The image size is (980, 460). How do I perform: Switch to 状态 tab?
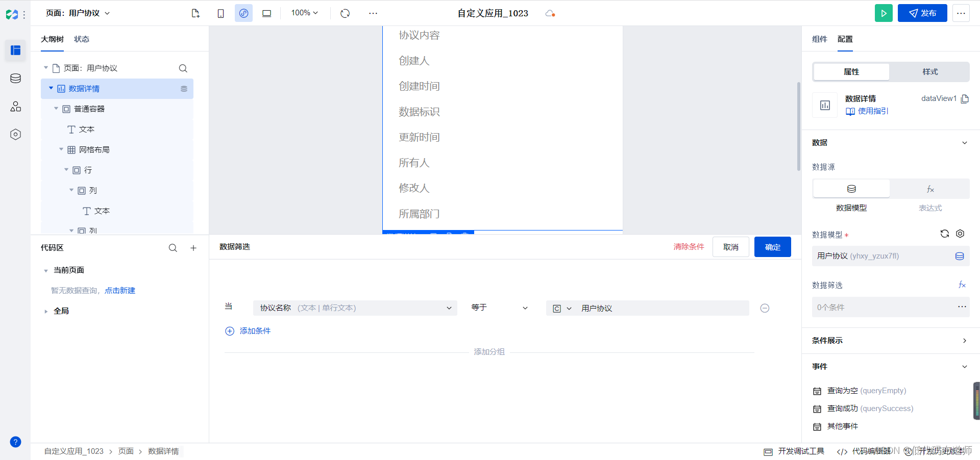pyautogui.click(x=82, y=39)
